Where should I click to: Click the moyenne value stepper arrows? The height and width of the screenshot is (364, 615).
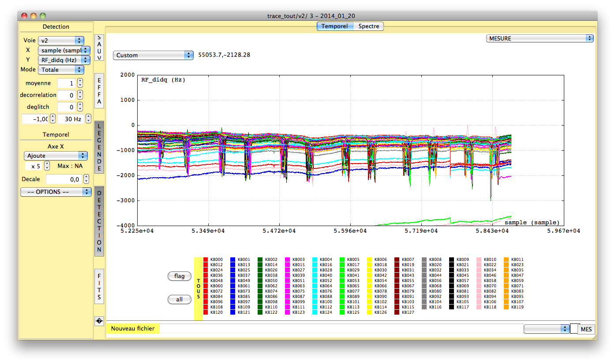point(80,83)
